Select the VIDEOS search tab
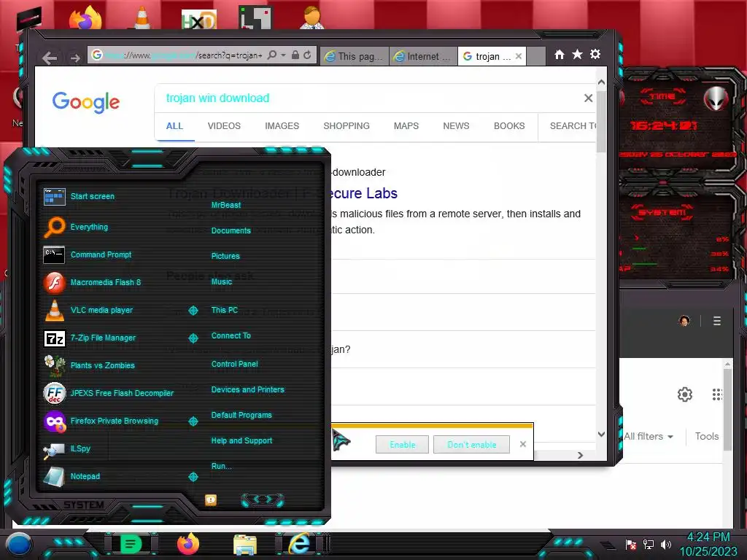Image resolution: width=747 pixels, height=560 pixels. pyautogui.click(x=224, y=125)
